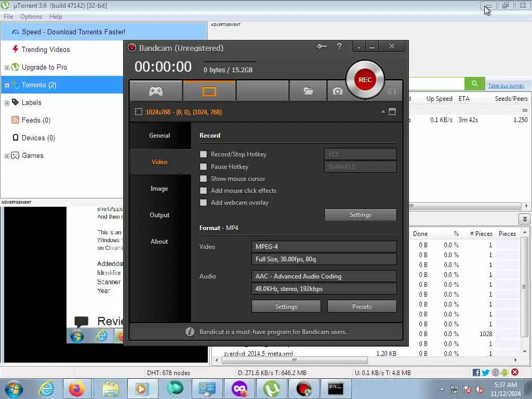Select Trending Videos in sidebar
Screen dimensions: 532x399
coord(46,49)
